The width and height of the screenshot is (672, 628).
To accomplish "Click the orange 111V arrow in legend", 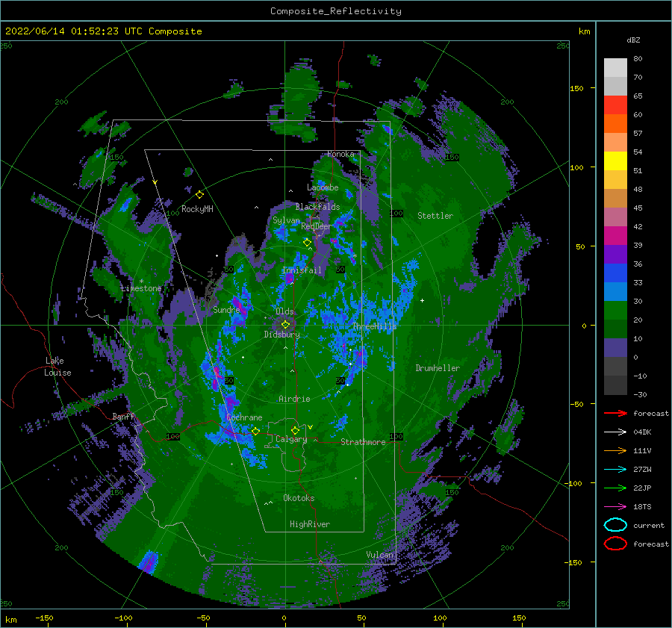I will [x=615, y=450].
